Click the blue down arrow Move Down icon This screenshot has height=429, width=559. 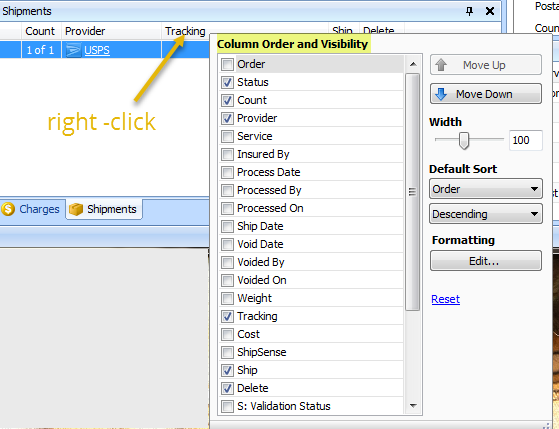[x=441, y=94]
